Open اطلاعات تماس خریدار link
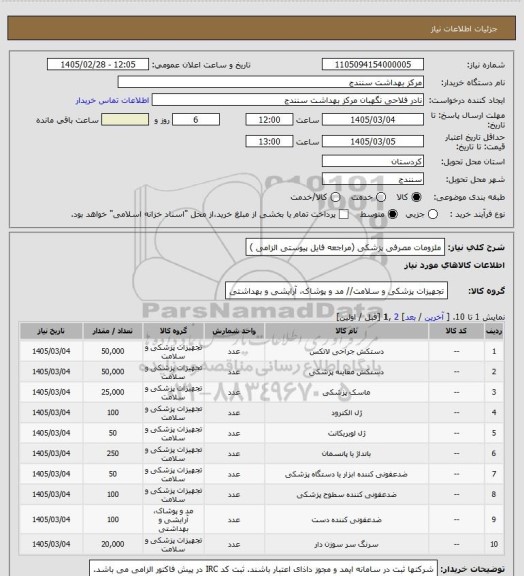The height and width of the screenshot is (576, 524). [x=112, y=100]
